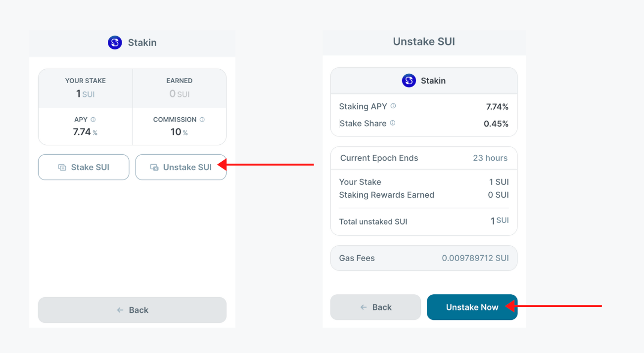Click the Current Epoch Ends row
The height and width of the screenshot is (353, 644).
coord(423,158)
